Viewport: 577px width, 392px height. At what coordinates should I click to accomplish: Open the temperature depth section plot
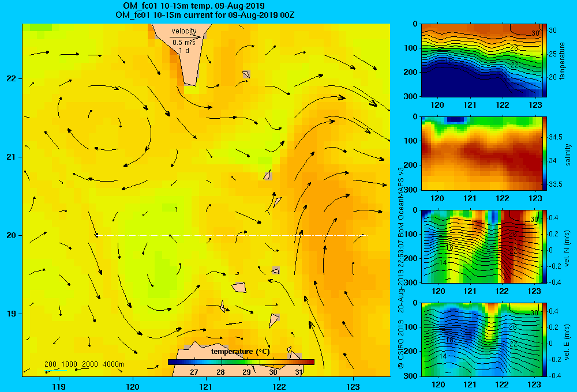(482, 61)
